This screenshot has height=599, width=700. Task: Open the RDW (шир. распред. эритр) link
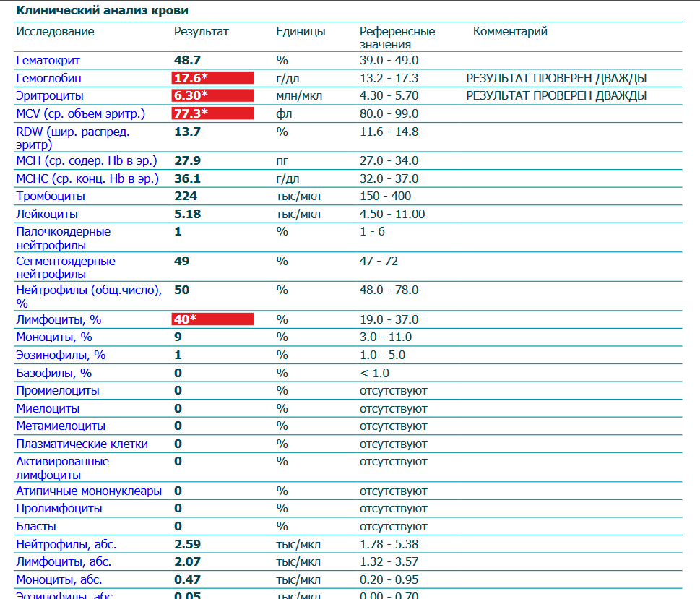pos(73,138)
